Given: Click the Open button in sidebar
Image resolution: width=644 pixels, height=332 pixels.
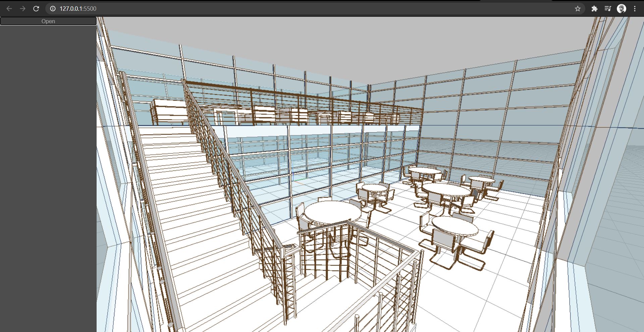Looking at the screenshot, I should coord(48,21).
